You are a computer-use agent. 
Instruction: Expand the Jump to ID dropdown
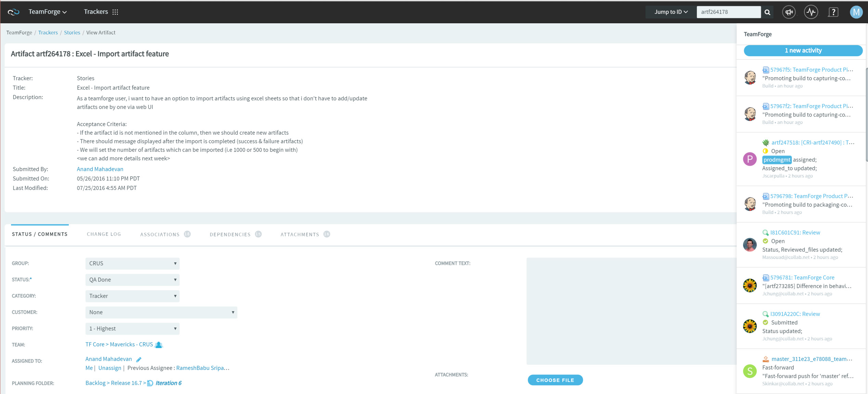(671, 12)
